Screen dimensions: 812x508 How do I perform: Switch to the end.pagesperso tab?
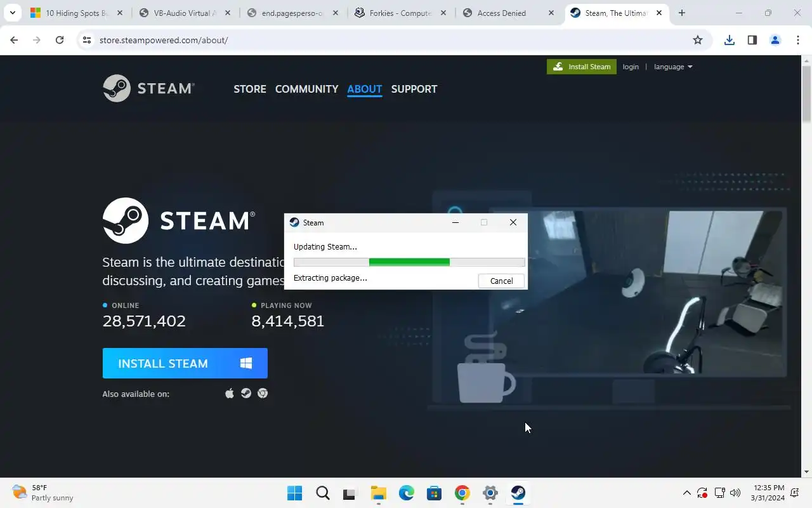(x=293, y=13)
